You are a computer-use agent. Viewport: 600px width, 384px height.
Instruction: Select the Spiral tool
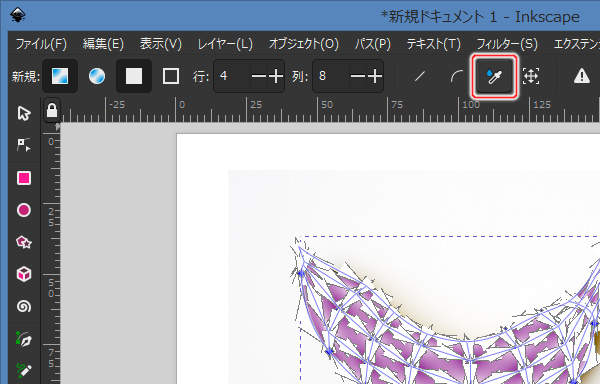24,306
